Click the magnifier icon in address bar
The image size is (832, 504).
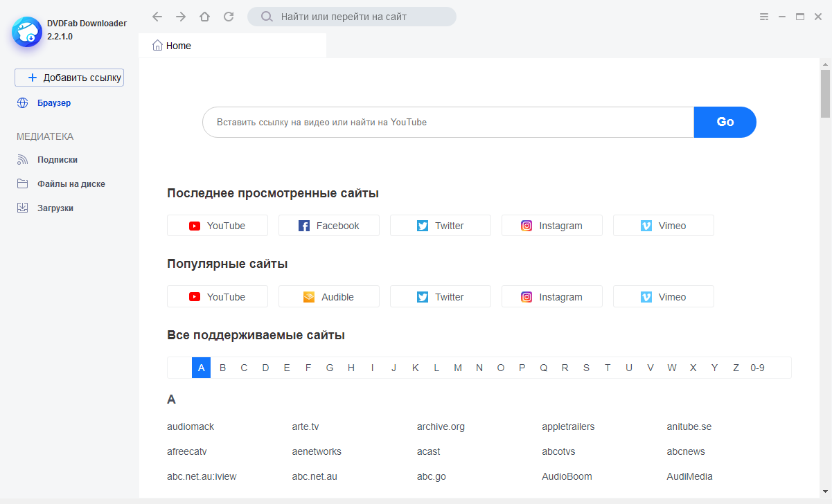(266, 17)
